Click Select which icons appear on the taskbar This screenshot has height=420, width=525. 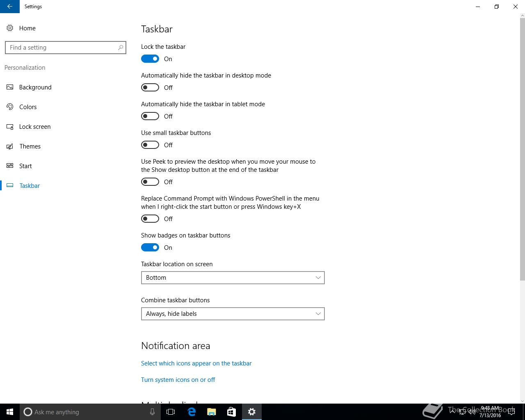(x=196, y=363)
